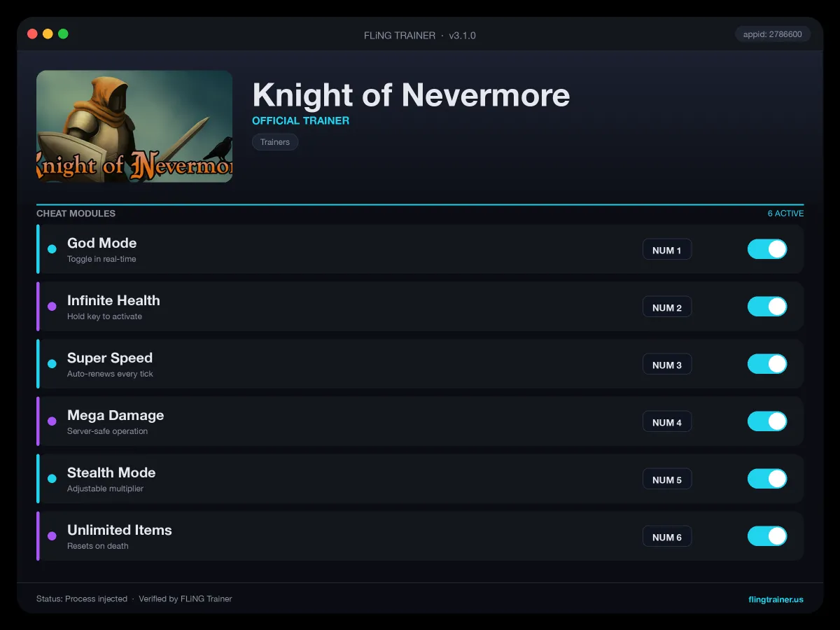Viewport: 840px width, 630px height.
Task: Click the yellow minimize window button
Action: coord(48,34)
